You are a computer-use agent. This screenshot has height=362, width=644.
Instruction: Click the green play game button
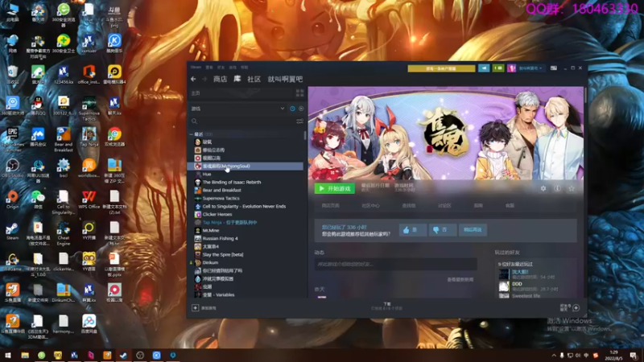(334, 188)
